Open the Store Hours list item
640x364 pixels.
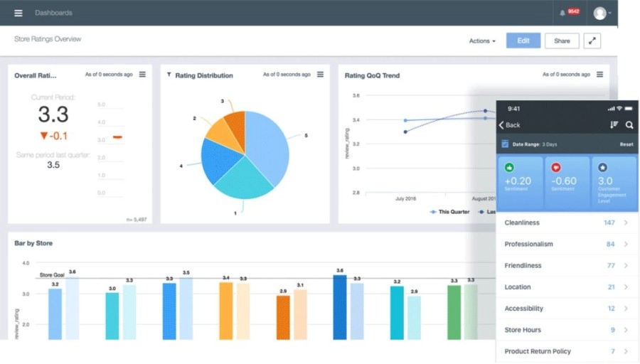(567, 330)
